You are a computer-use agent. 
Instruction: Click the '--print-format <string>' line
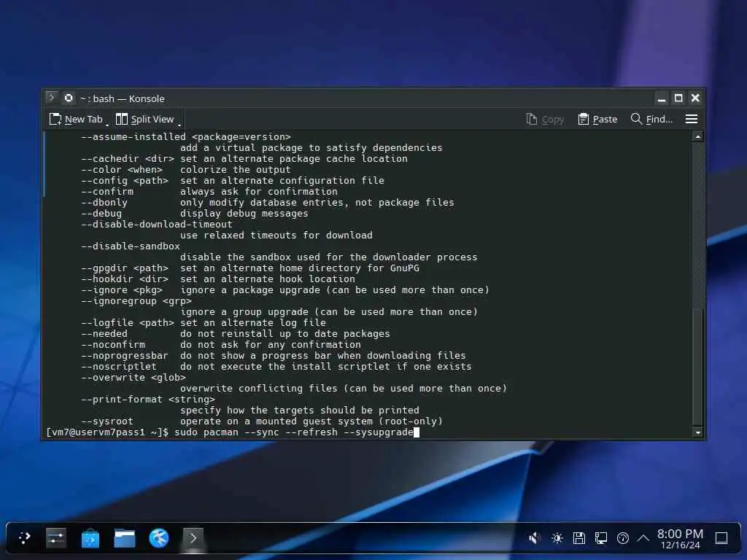click(x=148, y=400)
